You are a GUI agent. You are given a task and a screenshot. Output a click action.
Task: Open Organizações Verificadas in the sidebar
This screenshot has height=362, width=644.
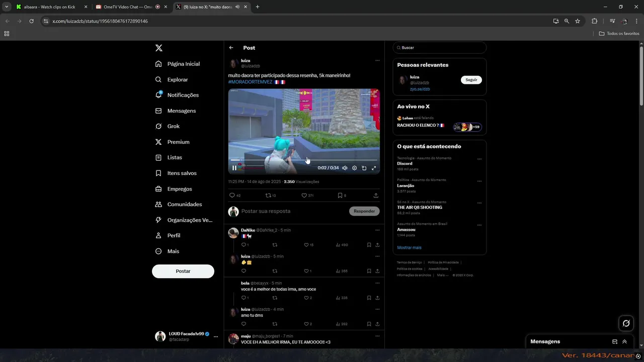(x=184, y=220)
